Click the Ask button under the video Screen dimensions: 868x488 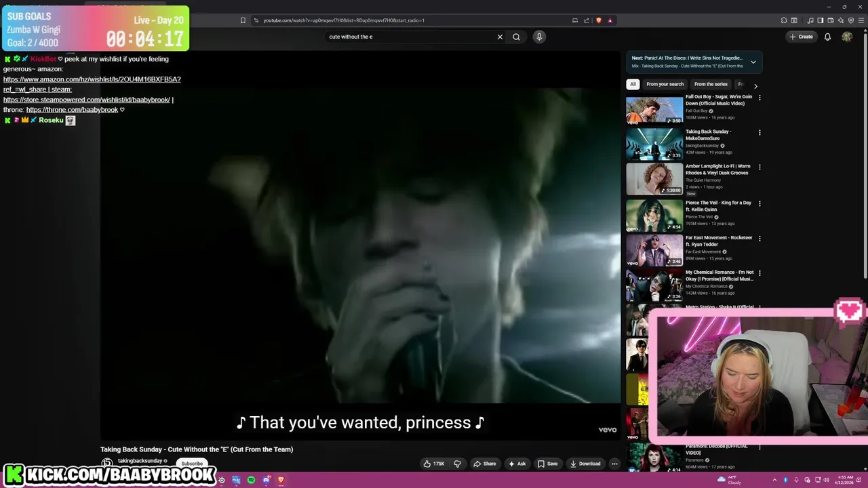coord(517,464)
